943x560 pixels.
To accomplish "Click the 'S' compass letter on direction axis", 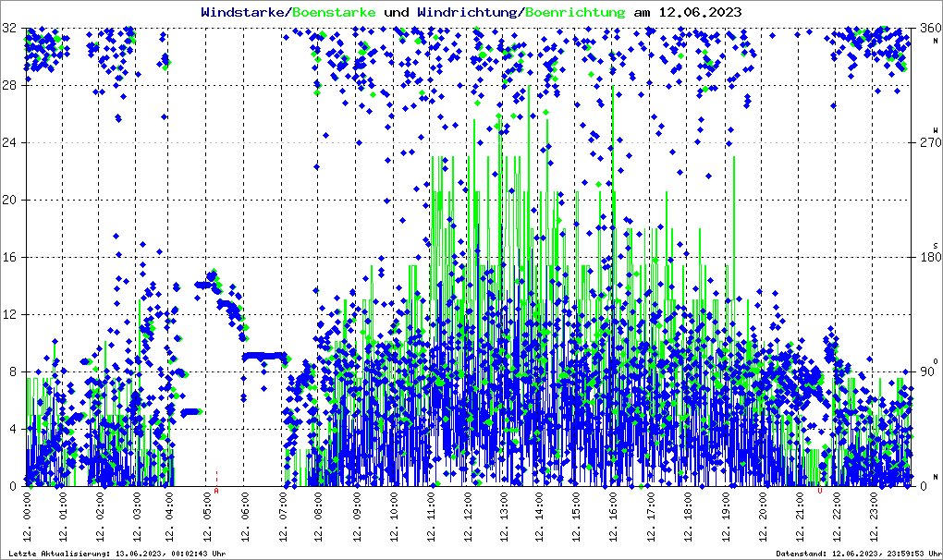I will (x=936, y=246).
